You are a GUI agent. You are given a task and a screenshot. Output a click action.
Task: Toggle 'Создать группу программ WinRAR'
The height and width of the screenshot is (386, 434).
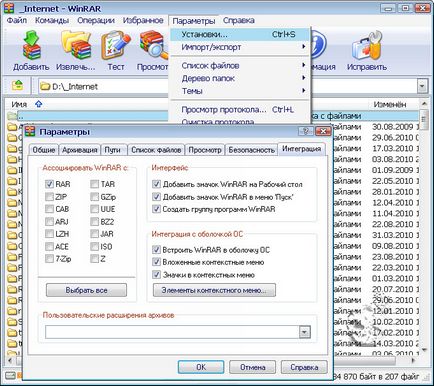coord(156,209)
